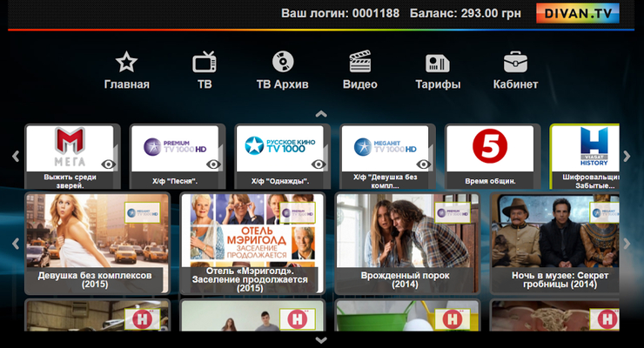The image size is (644, 348).
Task: Go to ТВ Архив menu label
Action: tap(283, 84)
